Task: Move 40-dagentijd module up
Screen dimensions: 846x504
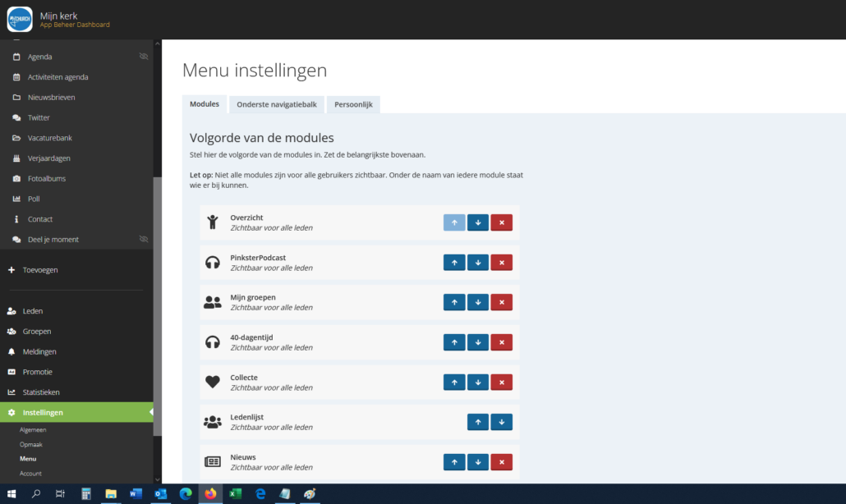Action: (x=454, y=342)
